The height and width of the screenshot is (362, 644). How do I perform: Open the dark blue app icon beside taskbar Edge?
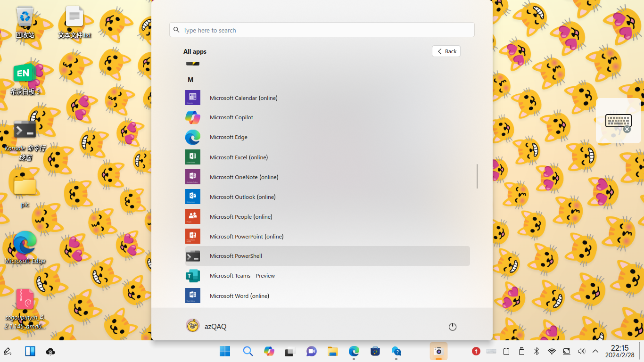click(x=375, y=351)
